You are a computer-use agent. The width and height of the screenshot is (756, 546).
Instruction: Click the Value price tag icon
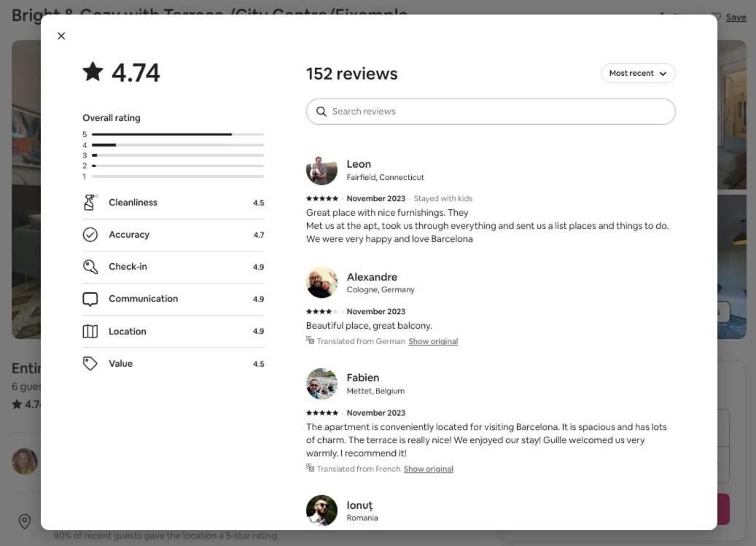(90, 364)
